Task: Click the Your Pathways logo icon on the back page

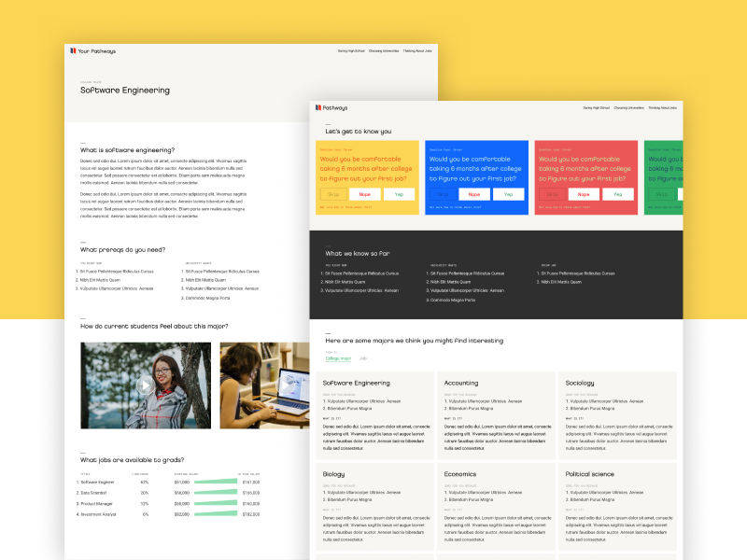Action: pos(73,50)
